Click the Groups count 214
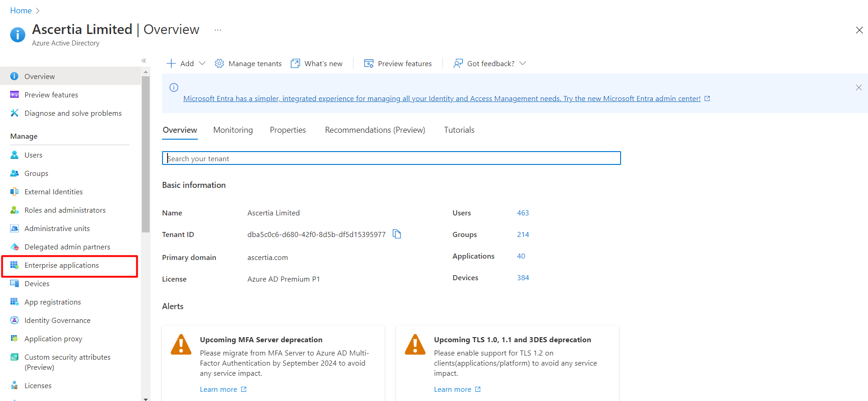Screen dimensions: 868x401 pos(523,234)
